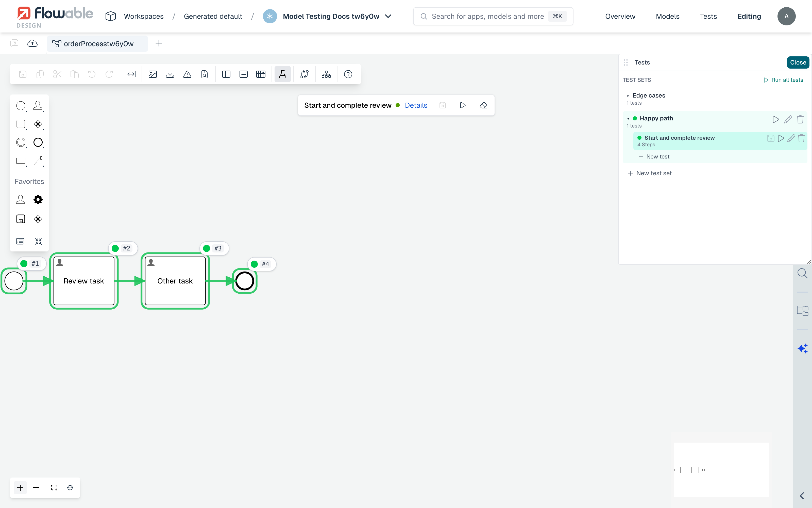The height and width of the screenshot is (508, 812).
Task: Open the Overview tab
Action: pyautogui.click(x=620, y=16)
